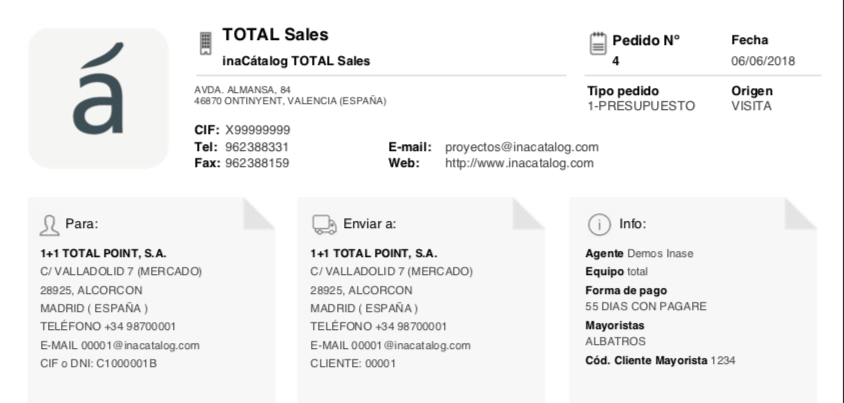This screenshot has height=403, width=844.
Task: Click the 55 DIAS CON PAGARE payment text
Action: point(646,307)
